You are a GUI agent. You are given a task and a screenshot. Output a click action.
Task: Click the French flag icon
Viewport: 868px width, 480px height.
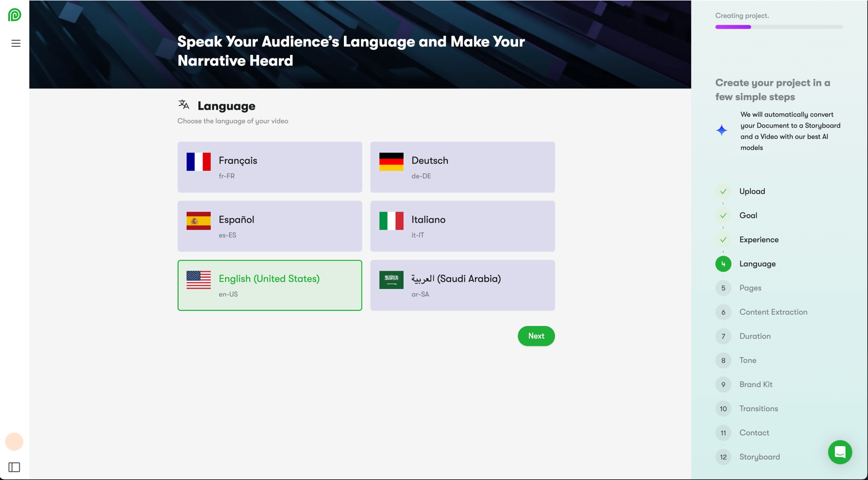click(x=198, y=162)
